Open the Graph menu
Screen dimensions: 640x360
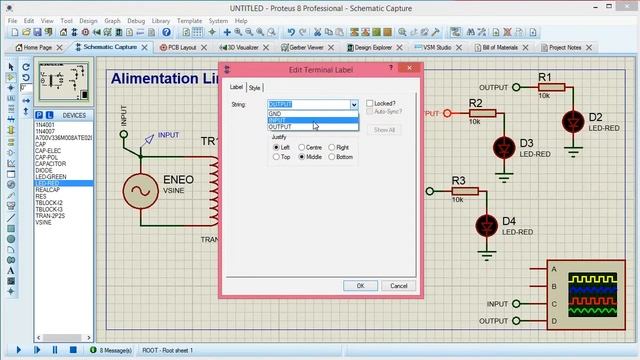(x=112, y=20)
